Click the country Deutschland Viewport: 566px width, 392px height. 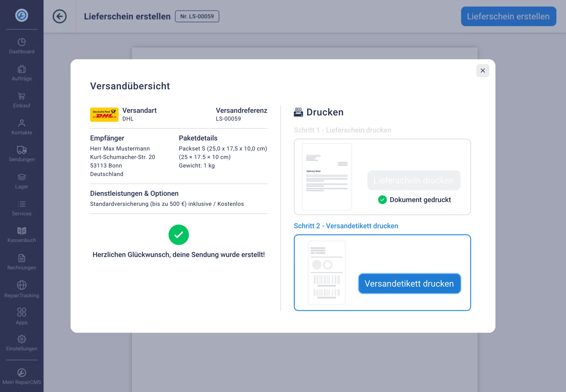(x=107, y=174)
